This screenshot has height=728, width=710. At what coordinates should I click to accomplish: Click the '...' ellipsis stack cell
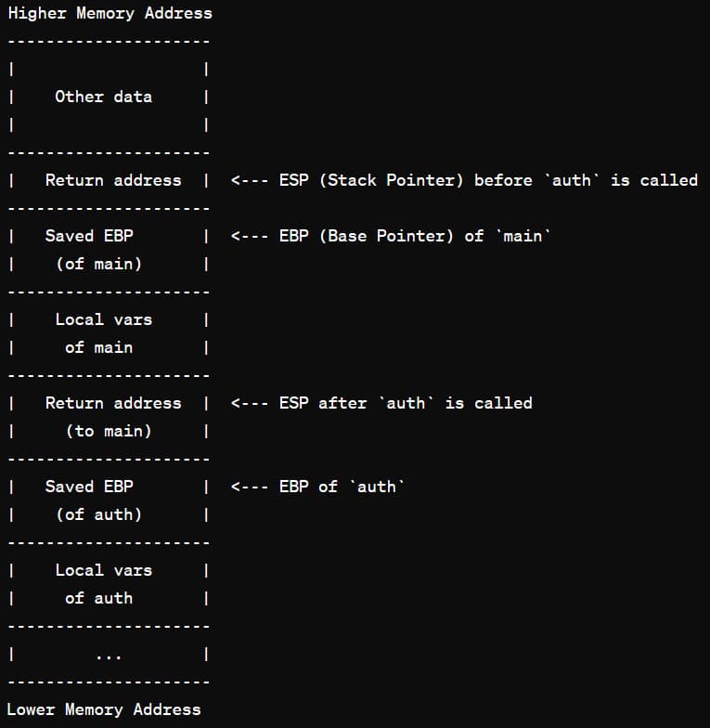pos(109,655)
